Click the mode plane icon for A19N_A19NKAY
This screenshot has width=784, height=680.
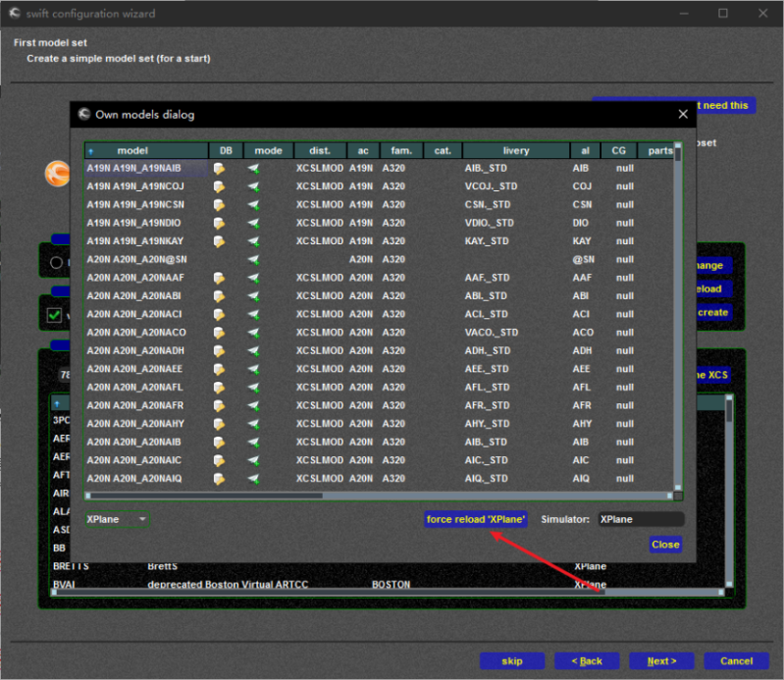click(254, 241)
